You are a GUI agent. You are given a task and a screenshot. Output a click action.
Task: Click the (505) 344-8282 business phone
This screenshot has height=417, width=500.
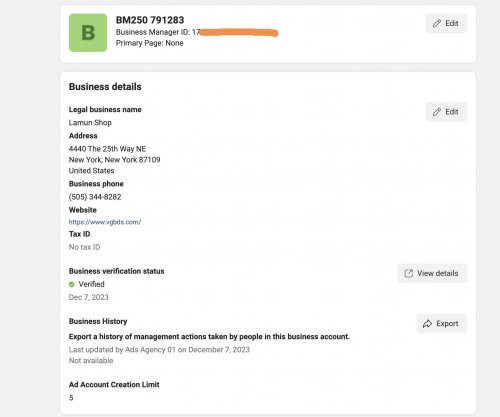(95, 197)
